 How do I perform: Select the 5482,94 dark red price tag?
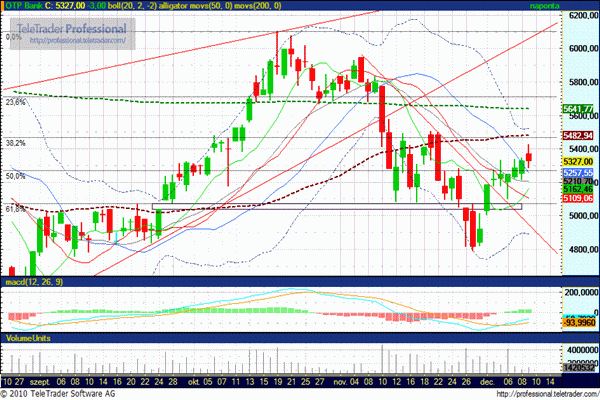point(579,133)
